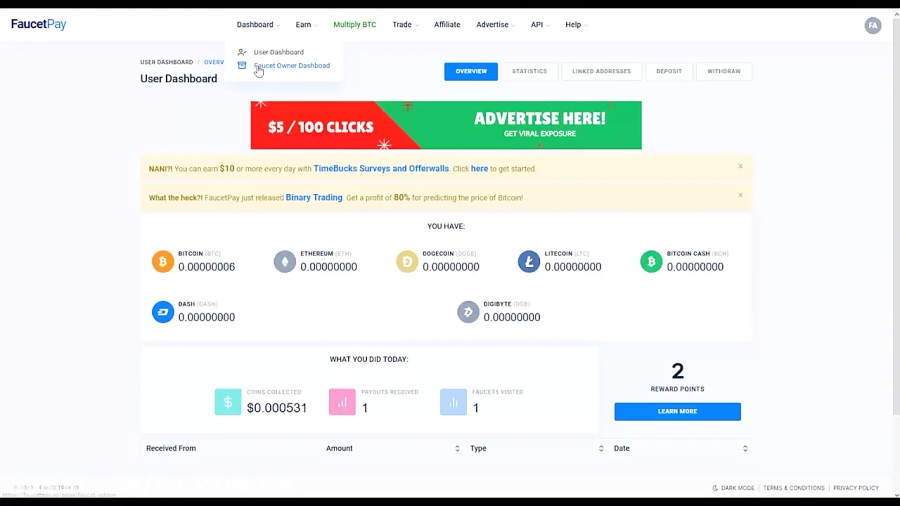The image size is (900, 506).
Task: Click the yellow Dogecoin coin icon
Action: pos(407,262)
